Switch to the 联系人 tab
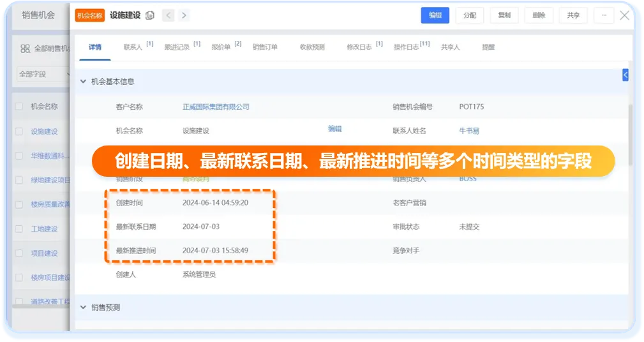The image size is (644, 342). pyautogui.click(x=133, y=47)
